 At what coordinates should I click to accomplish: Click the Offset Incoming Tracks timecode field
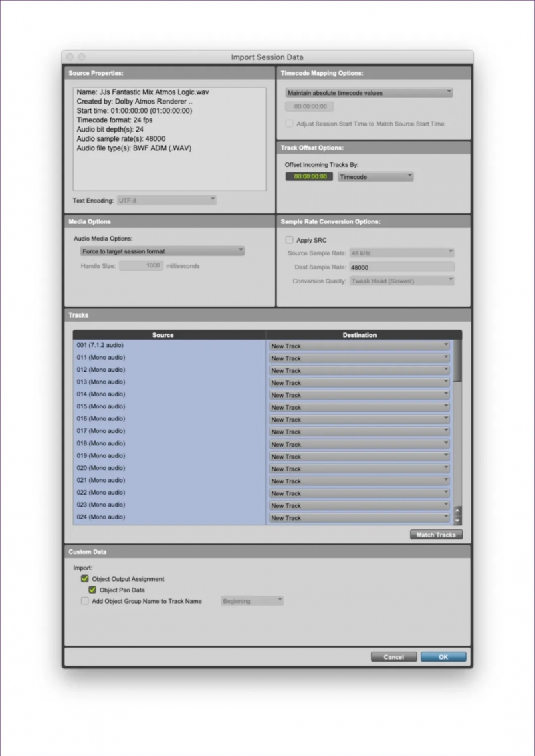(309, 177)
